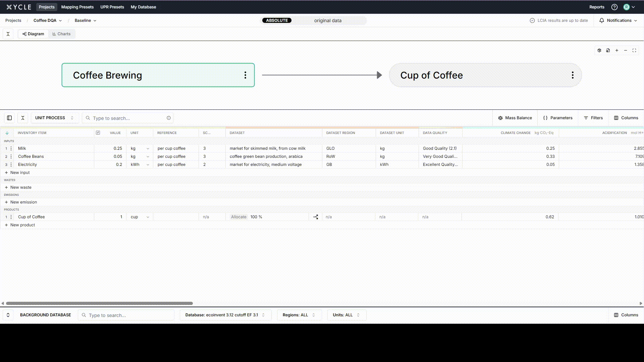Click the zoom in plus icon on diagram
The image size is (644, 362).
click(x=616, y=50)
